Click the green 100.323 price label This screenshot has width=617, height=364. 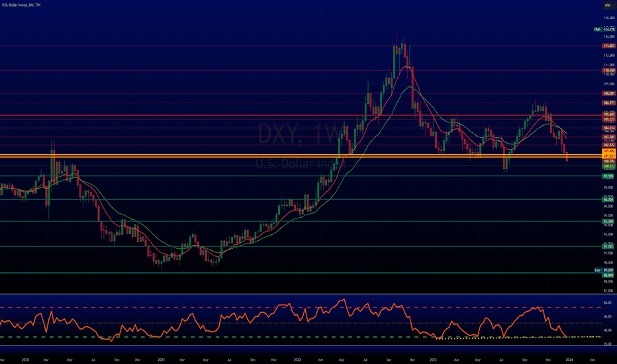point(609,167)
